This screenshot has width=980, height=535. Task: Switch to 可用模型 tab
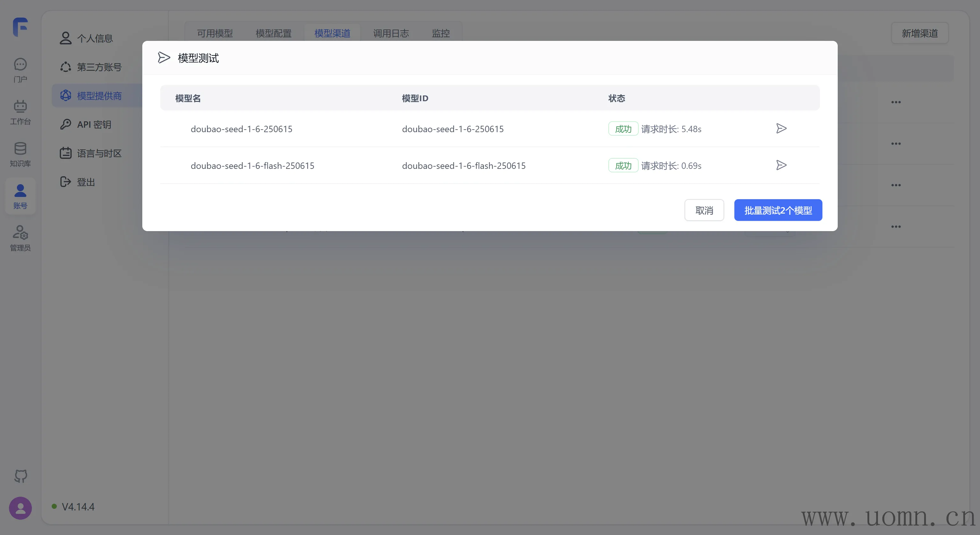tap(215, 33)
